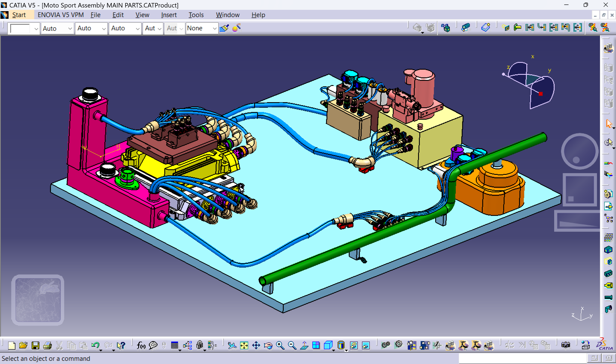The height and width of the screenshot is (364, 616).
Task: Open the color selection combo box
Action: pos(23,28)
